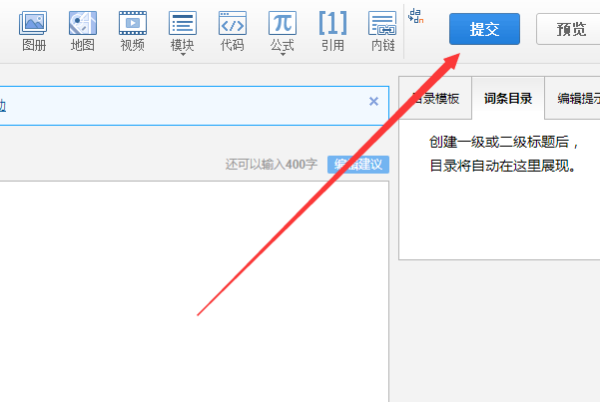This screenshot has height=402, width=600.
Task: Click the 还可以输入400字 counter text
Action: [271, 164]
